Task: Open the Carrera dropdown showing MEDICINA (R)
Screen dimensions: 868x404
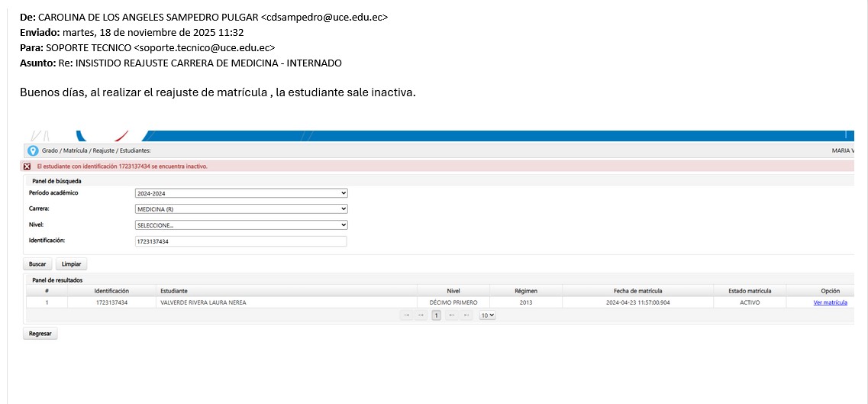Action: coord(240,208)
